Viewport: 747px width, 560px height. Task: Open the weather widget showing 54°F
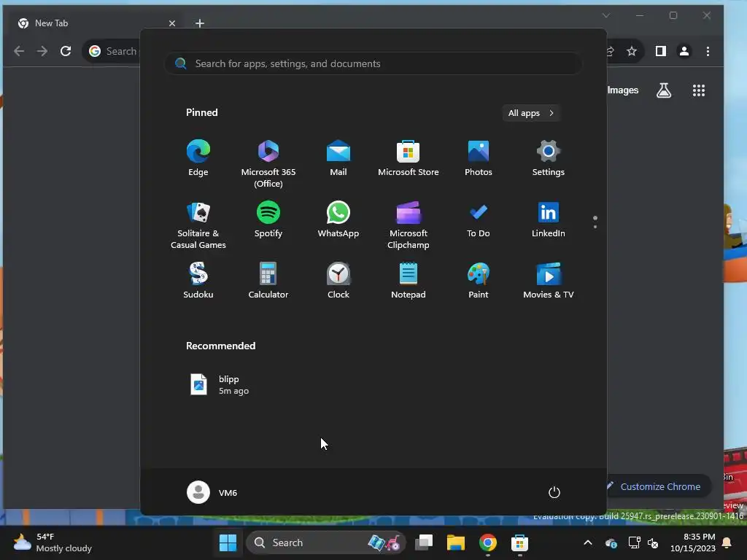pos(53,542)
